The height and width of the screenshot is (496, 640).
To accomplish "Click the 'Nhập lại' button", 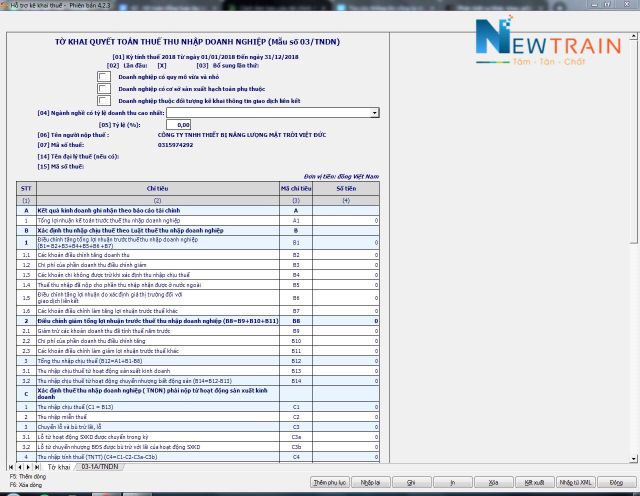I will point(371,483).
